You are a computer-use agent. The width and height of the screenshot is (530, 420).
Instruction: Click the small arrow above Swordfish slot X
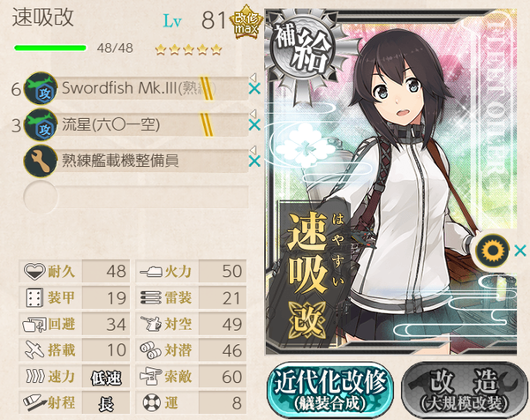(x=254, y=77)
